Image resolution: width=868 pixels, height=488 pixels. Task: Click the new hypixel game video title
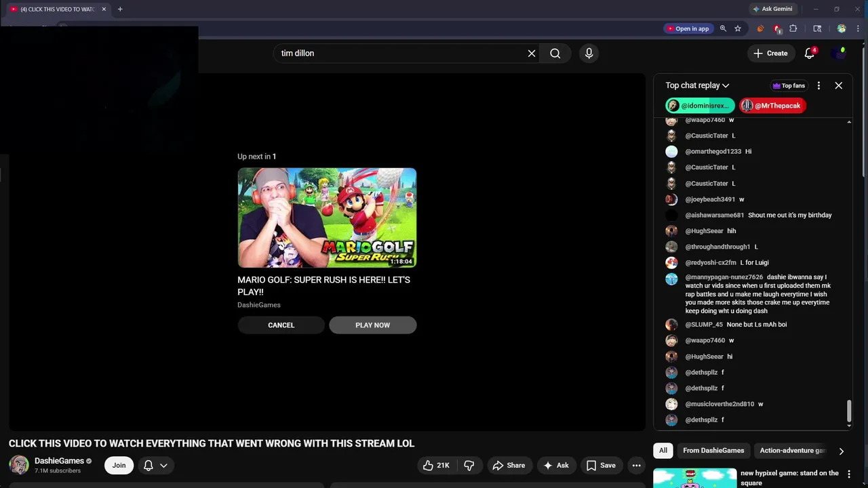(789, 478)
